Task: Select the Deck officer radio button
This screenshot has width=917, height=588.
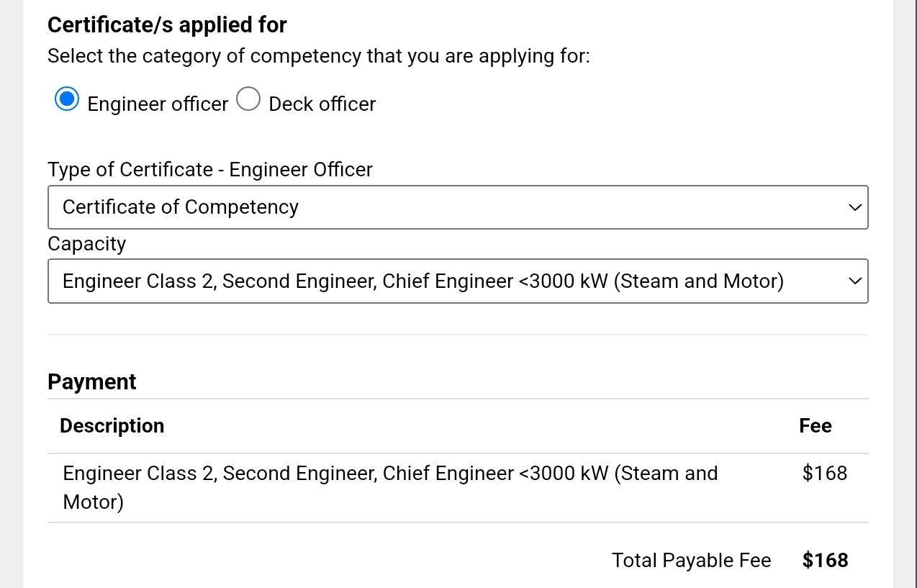Action: point(248,99)
